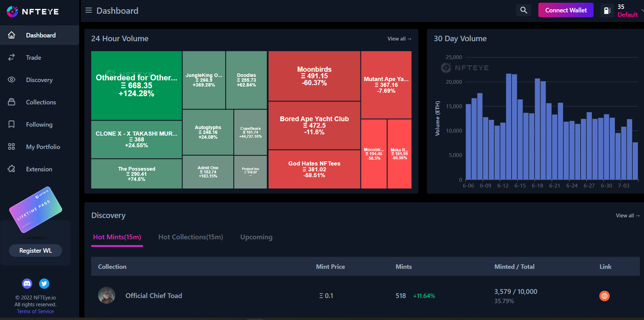Open the Discovery sidebar item

pos(39,80)
